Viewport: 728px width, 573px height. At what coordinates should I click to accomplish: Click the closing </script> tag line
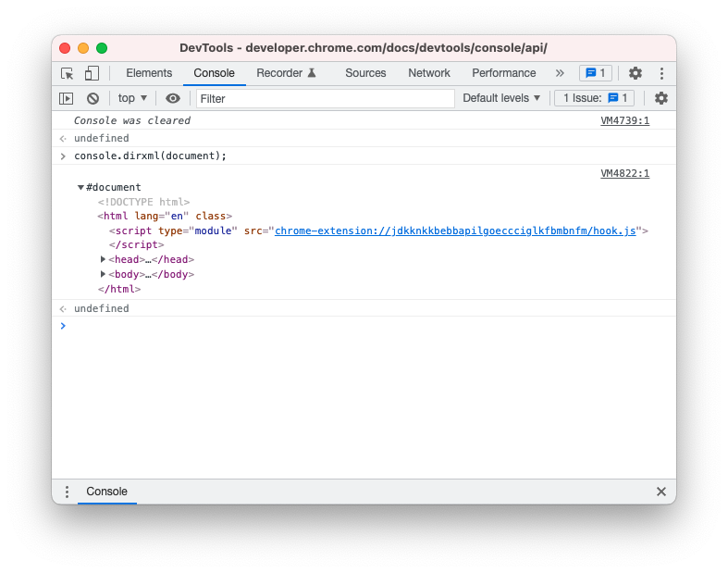click(x=137, y=245)
